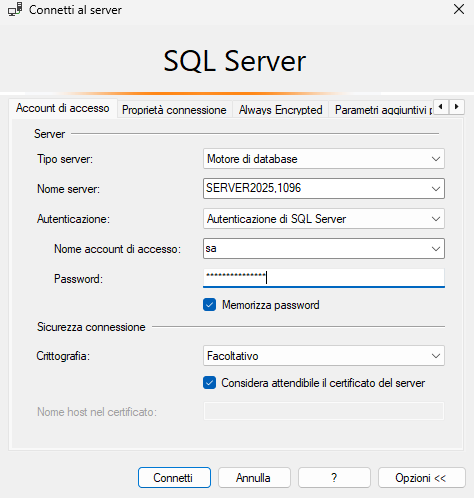Uncheck Memorizza password checkbox
474x498 pixels.
point(209,305)
